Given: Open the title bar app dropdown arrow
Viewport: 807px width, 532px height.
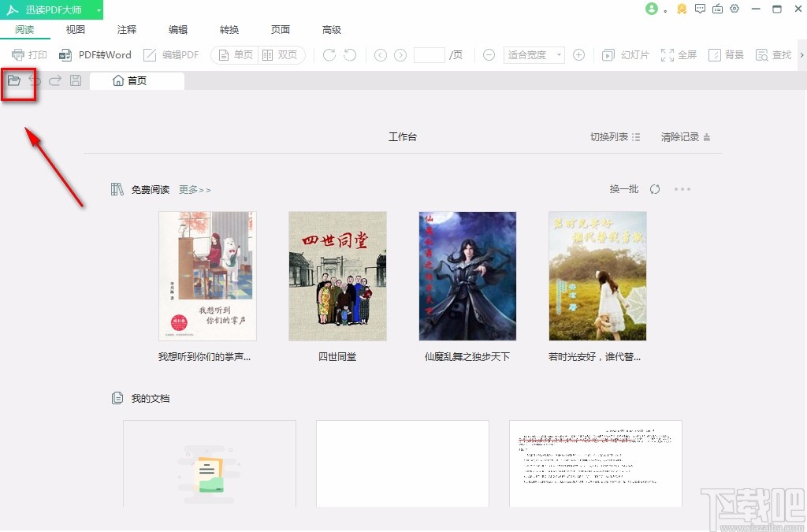Looking at the screenshot, I should pos(99,9).
